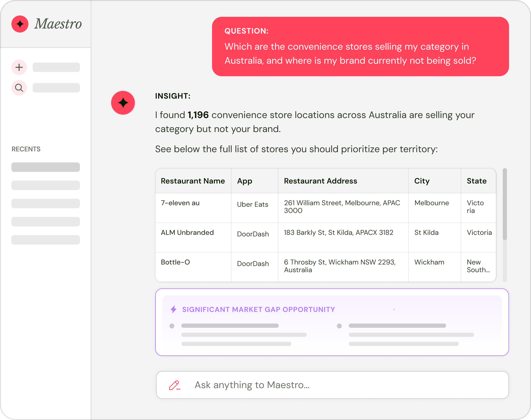Select the Bottle-O table row
Image resolution: width=531 pixels, height=420 pixels.
[326, 267]
